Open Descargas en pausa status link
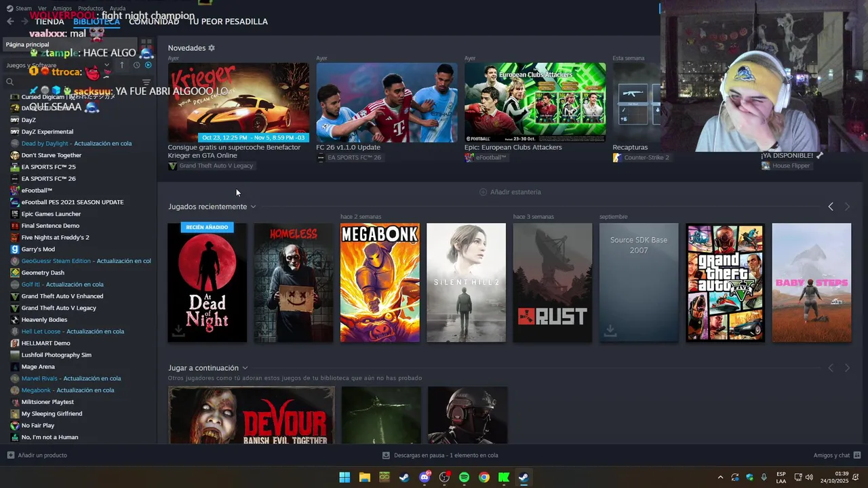868x488 pixels. (440, 455)
